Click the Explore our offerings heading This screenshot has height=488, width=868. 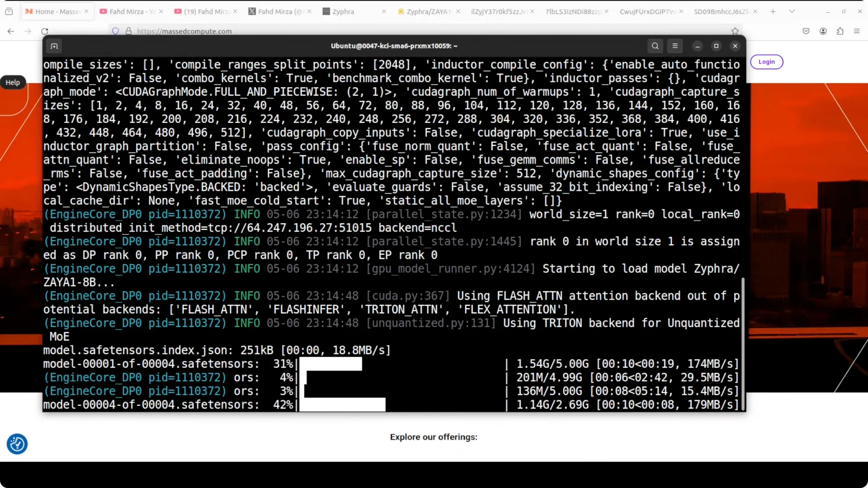coord(434,437)
